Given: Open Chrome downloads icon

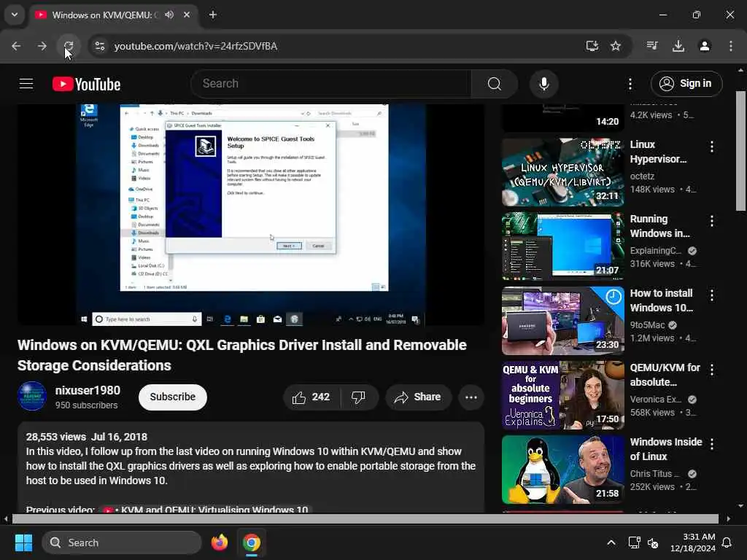Looking at the screenshot, I should (678, 46).
